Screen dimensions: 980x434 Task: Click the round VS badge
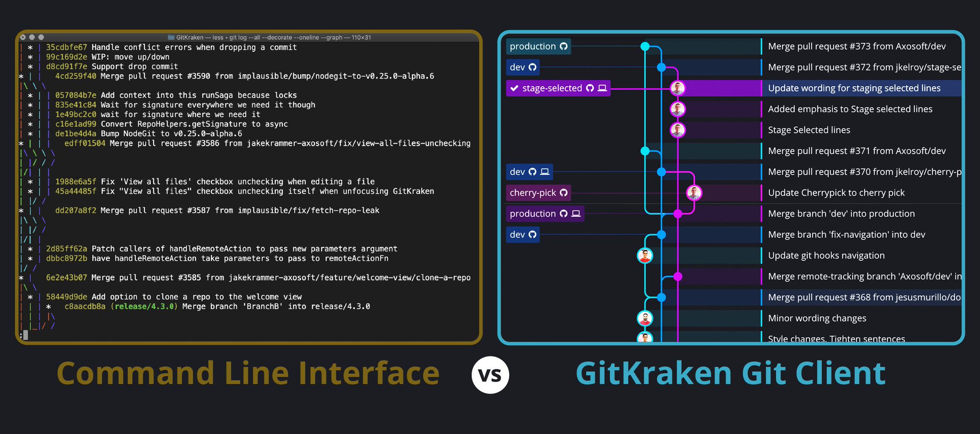point(490,375)
